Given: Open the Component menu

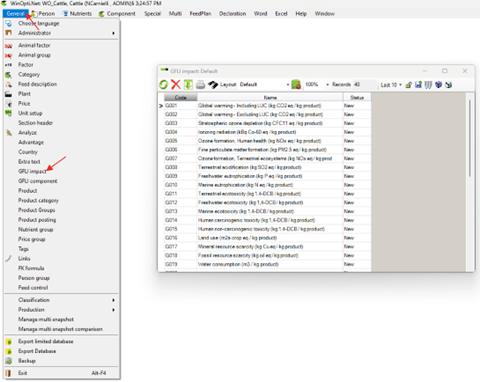Looking at the screenshot, I should [117, 14].
